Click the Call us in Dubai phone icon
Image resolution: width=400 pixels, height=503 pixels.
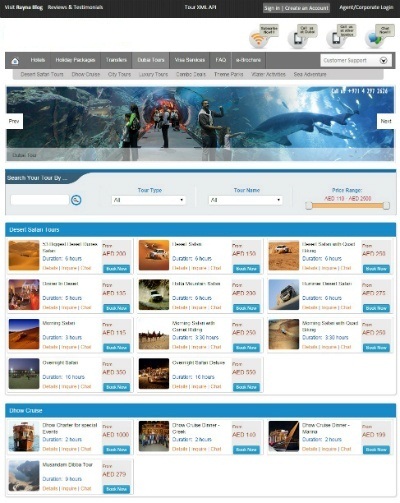pyautogui.click(x=297, y=40)
